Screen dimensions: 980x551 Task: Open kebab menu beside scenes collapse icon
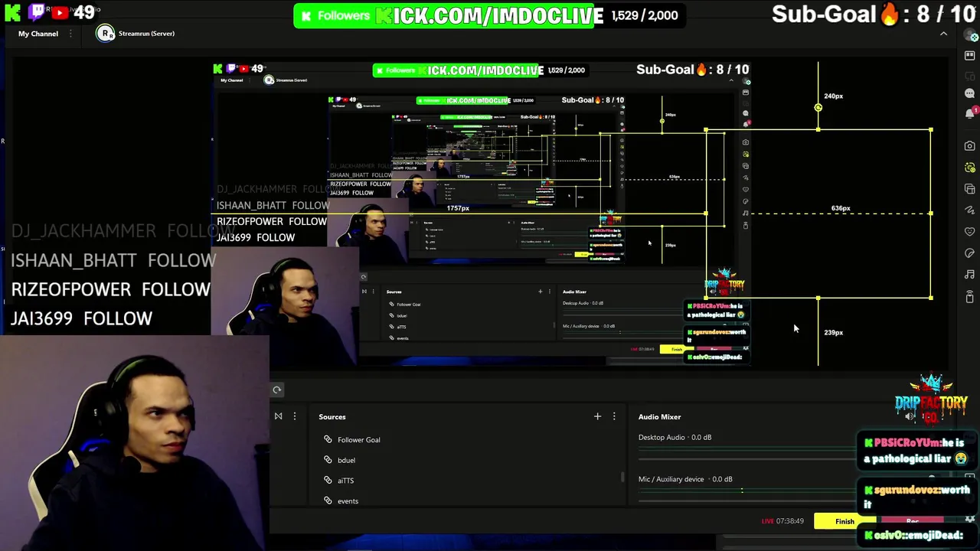coord(295,416)
